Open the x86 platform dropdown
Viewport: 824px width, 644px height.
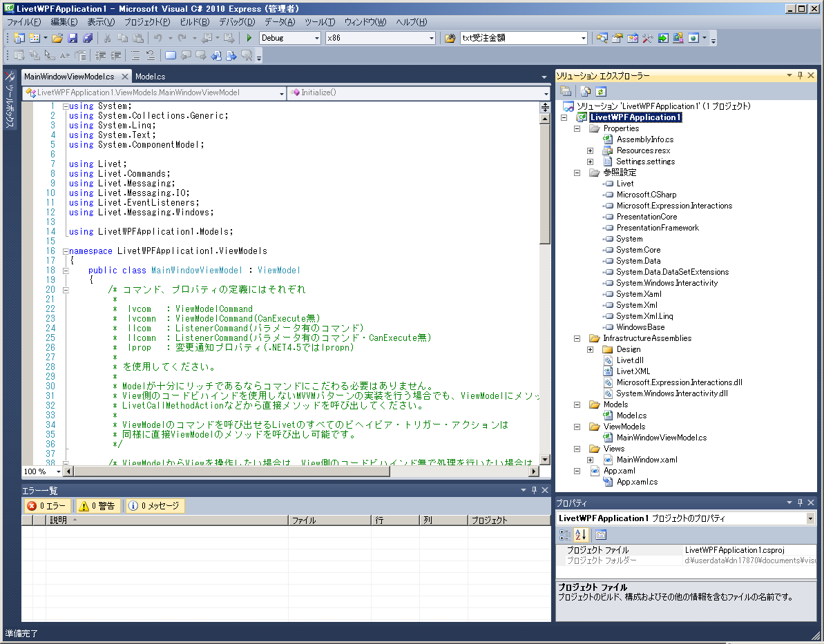pyautogui.click(x=432, y=38)
